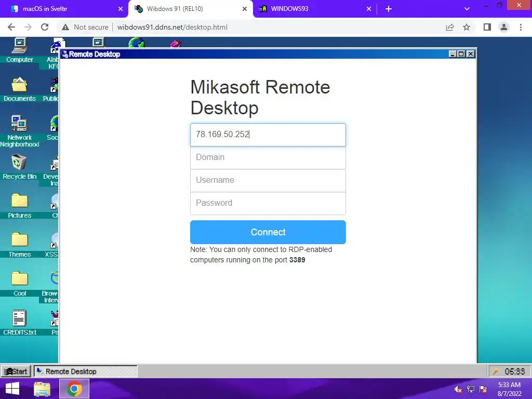Open a new browser tab
This screenshot has width=532, height=399.
click(x=389, y=9)
